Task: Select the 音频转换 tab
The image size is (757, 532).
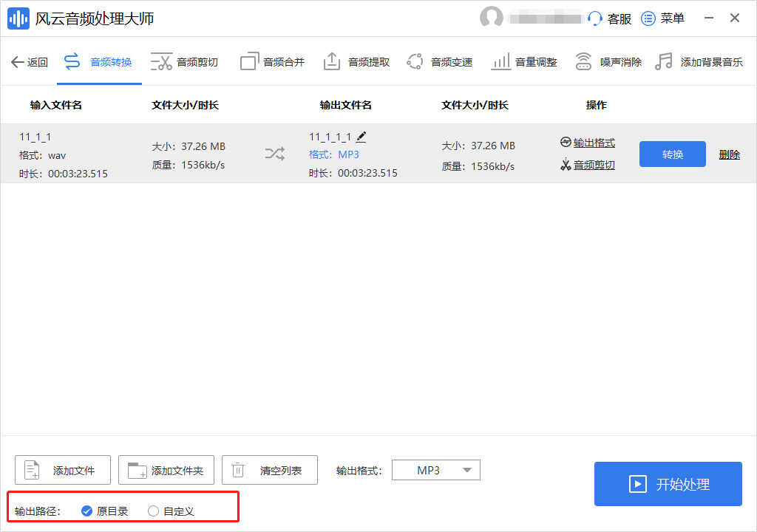Action: (x=98, y=62)
